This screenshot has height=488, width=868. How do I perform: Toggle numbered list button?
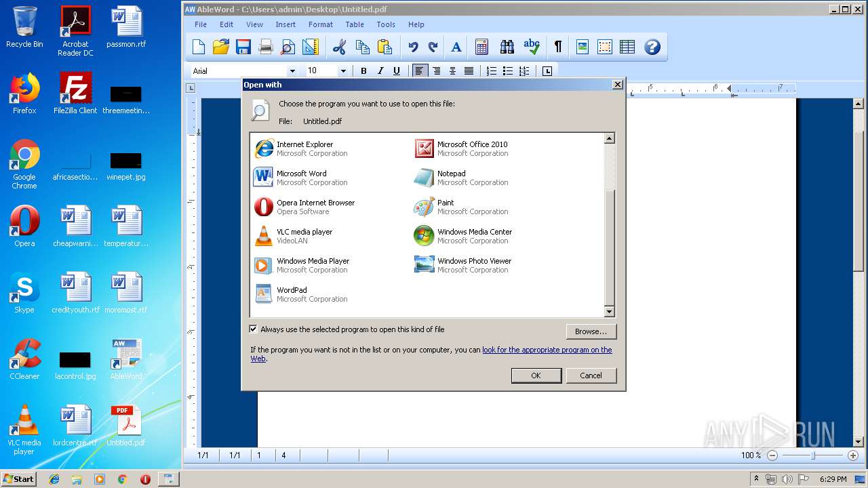tap(492, 70)
